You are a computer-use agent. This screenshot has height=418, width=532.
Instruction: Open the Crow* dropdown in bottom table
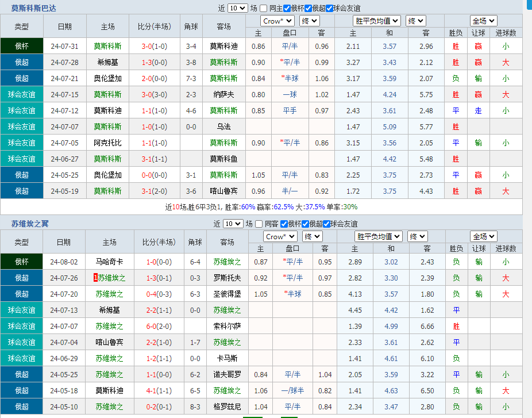pos(280,236)
